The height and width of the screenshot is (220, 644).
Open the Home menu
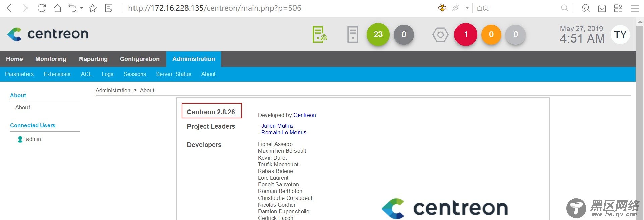(x=14, y=59)
